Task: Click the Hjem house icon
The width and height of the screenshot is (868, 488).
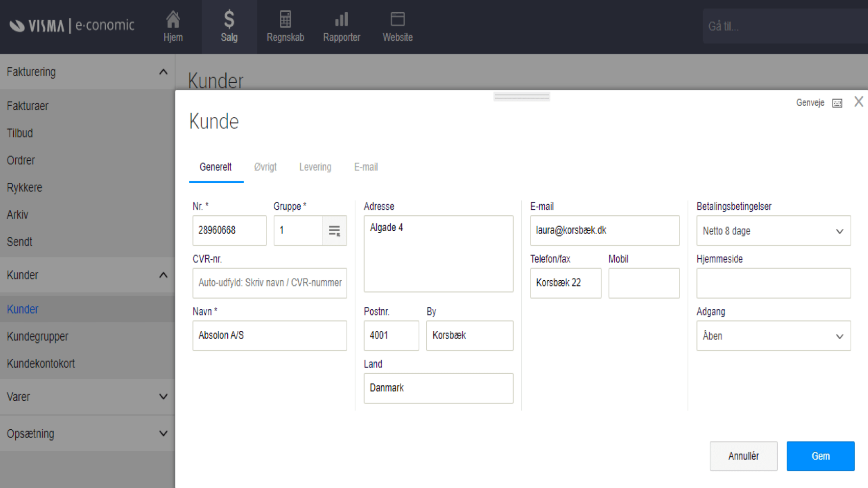Action: 173,20
